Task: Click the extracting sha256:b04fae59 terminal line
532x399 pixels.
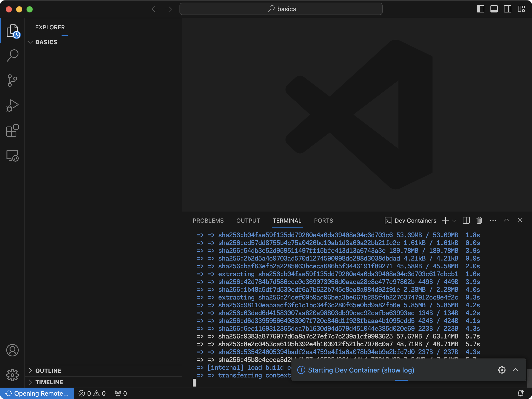Action: (338, 274)
